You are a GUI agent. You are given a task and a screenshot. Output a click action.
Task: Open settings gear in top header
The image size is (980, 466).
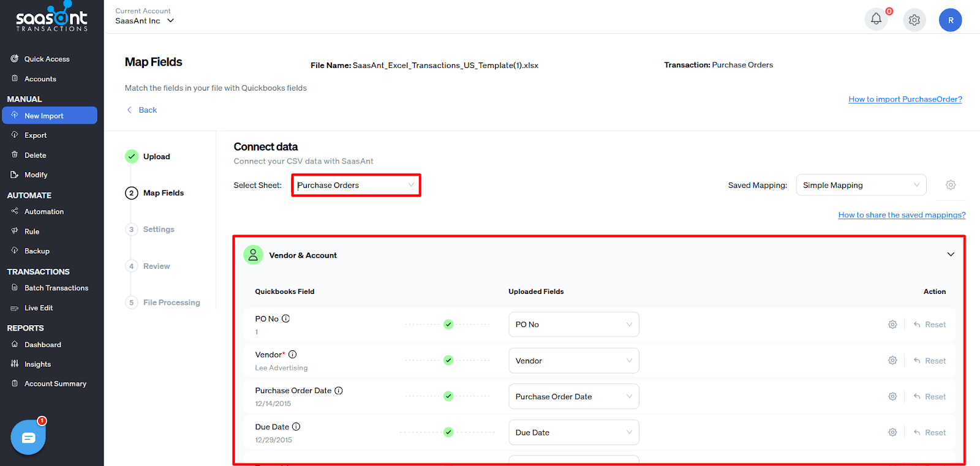click(914, 20)
